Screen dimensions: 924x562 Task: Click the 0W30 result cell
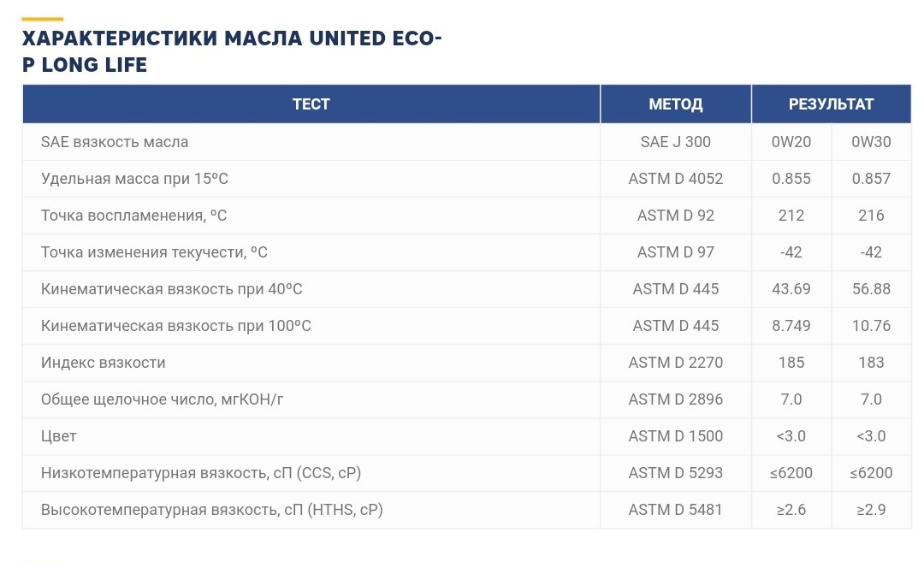click(x=871, y=142)
